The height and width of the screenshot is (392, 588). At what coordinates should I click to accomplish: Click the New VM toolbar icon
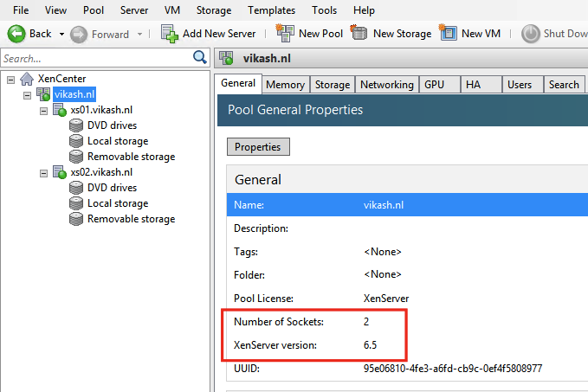(448, 33)
